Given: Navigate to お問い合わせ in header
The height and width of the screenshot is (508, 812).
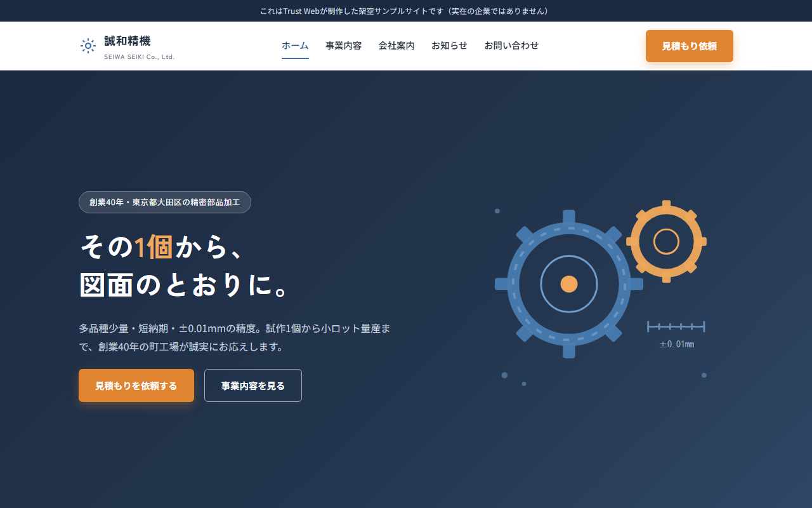Looking at the screenshot, I should click(511, 46).
